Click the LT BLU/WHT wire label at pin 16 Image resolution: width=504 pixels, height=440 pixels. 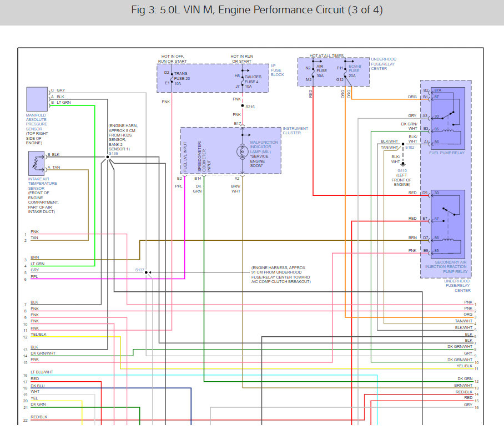(x=42, y=372)
